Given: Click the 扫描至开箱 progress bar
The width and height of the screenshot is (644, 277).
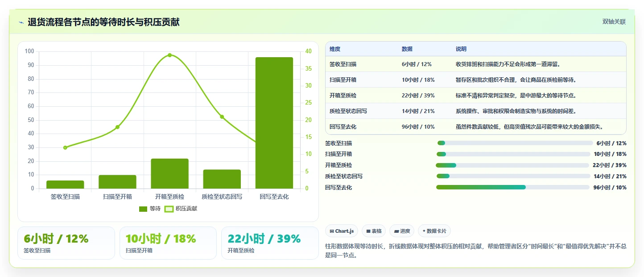Looking at the screenshot, I should (x=513, y=154).
